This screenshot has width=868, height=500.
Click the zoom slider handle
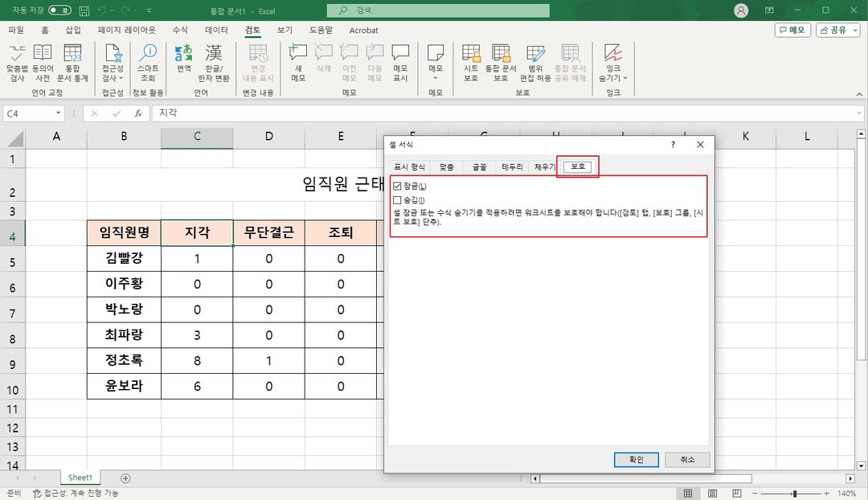coord(794,493)
